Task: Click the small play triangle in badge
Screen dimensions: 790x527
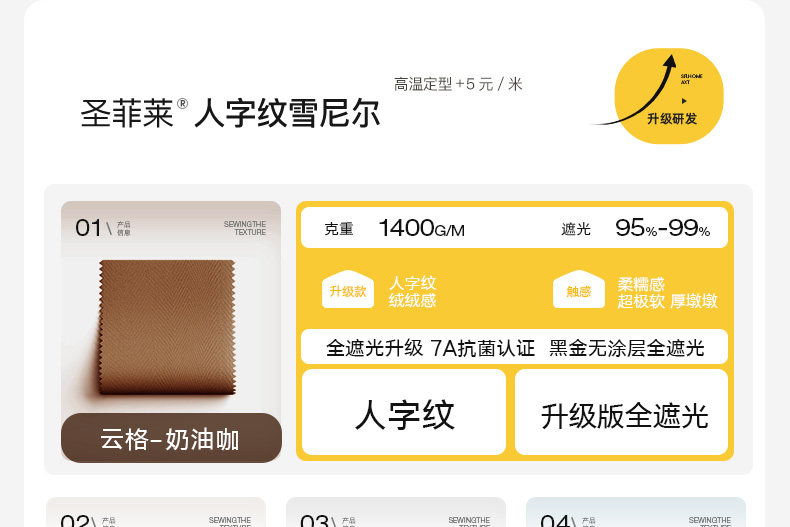Action: tap(684, 101)
